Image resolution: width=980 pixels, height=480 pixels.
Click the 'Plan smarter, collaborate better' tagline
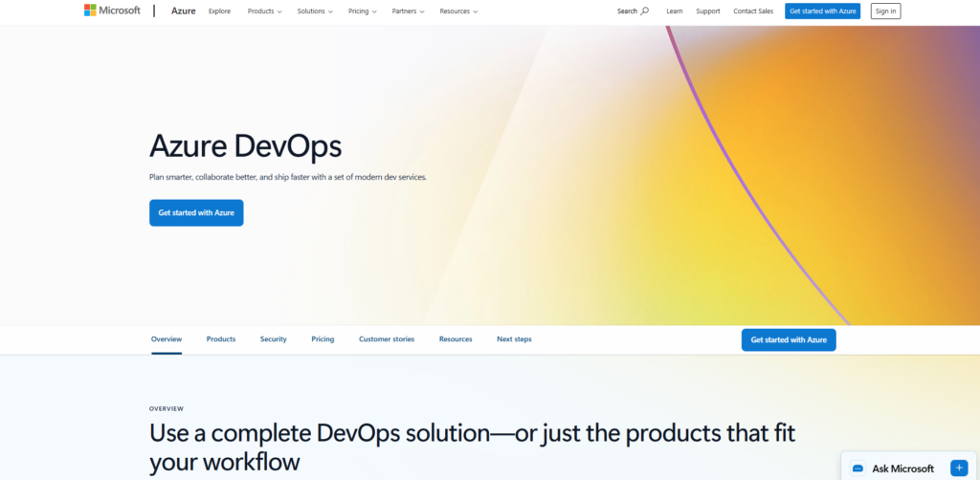(x=287, y=177)
